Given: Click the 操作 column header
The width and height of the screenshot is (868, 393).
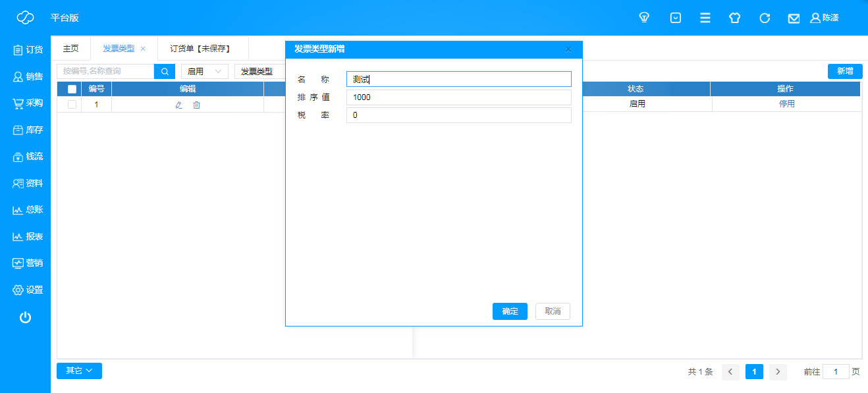Looking at the screenshot, I should (x=786, y=89).
